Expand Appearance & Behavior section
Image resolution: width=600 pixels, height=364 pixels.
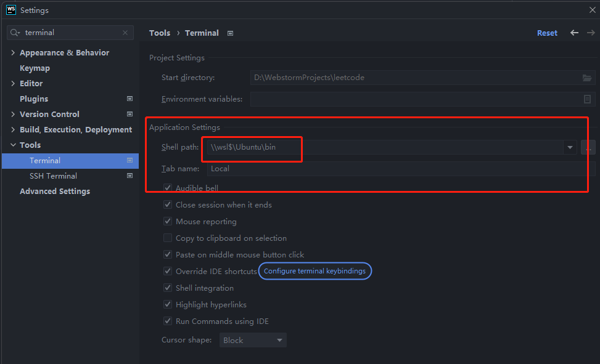[x=13, y=53]
